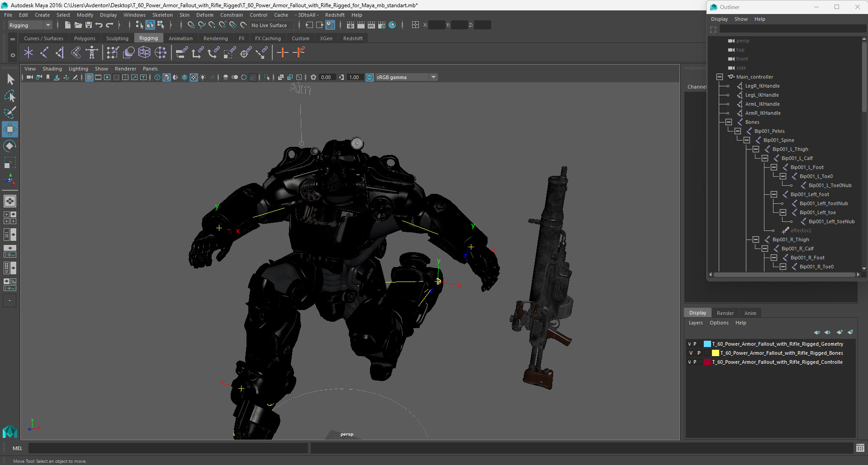
Task: Open the Rigging menu set dropdown
Action: [x=30, y=25]
